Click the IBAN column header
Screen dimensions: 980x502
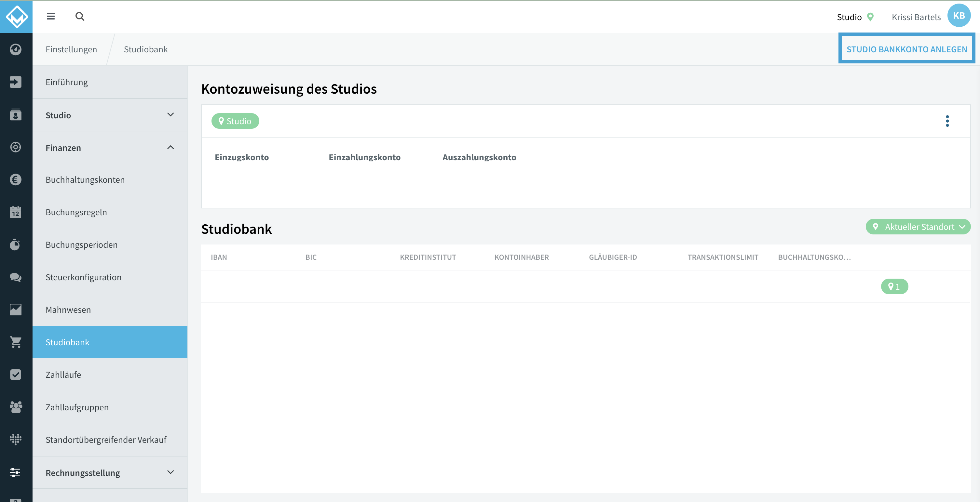[x=219, y=258]
